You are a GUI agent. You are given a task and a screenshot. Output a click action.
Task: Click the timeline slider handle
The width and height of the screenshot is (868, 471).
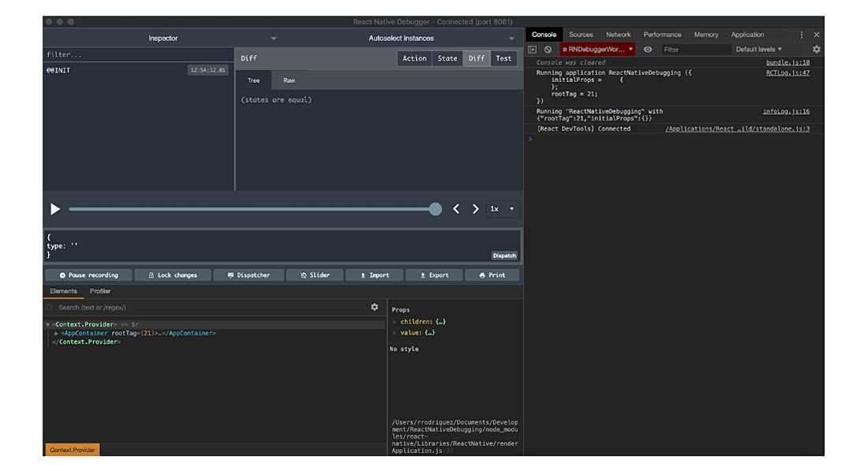coord(436,208)
